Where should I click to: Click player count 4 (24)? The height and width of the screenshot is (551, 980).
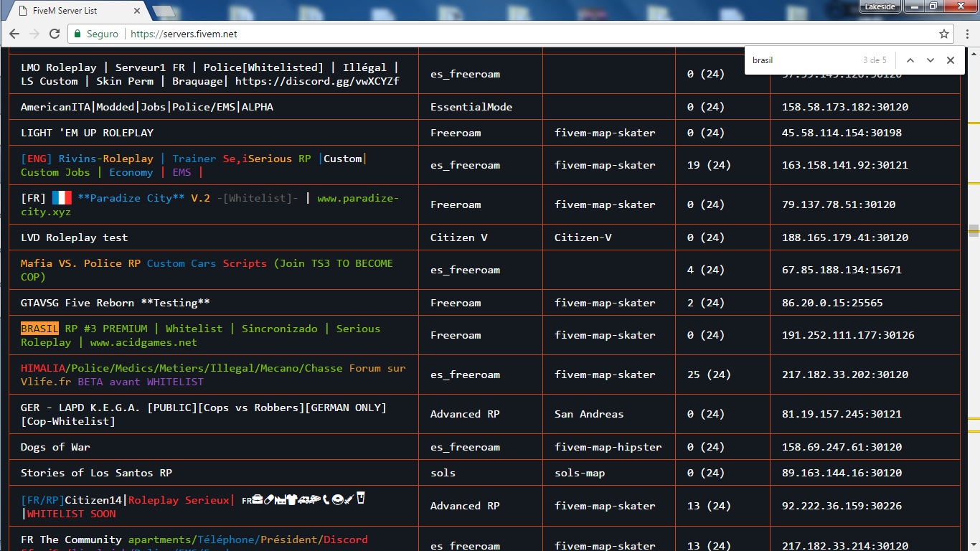coord(705,270)
